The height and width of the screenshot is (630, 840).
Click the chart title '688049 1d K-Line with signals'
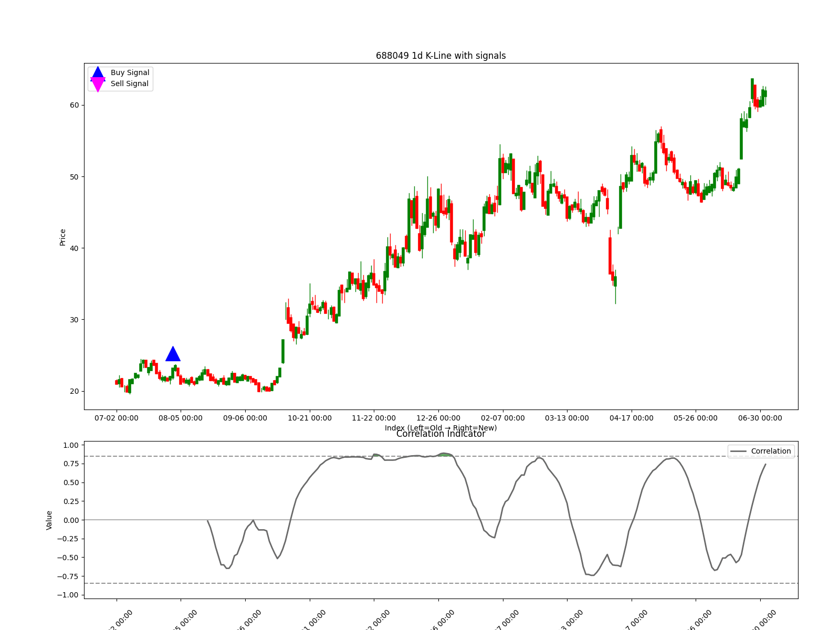tap(441, 56)
